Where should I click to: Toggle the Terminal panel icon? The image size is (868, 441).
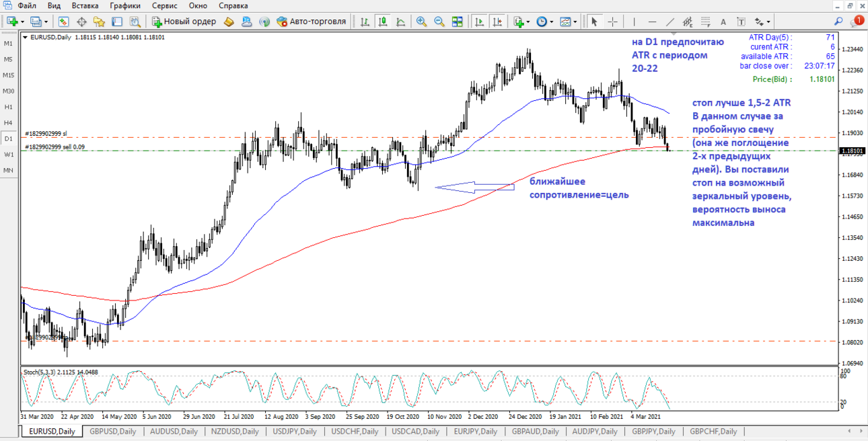coord(117,22)
